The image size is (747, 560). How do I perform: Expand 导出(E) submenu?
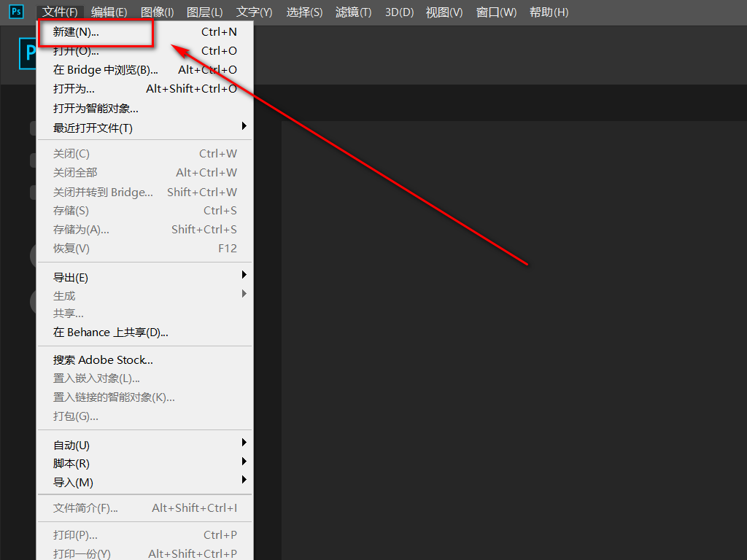145,277
